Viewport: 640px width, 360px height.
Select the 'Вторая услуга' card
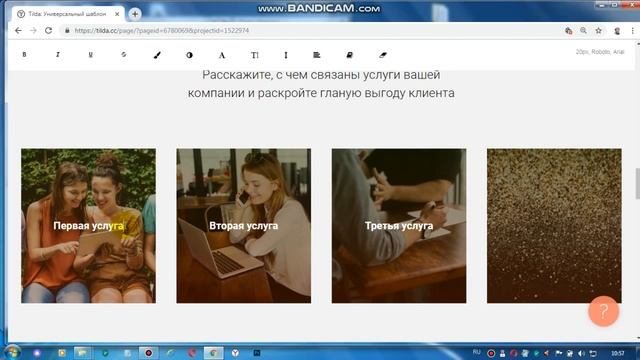click(244, 226)
